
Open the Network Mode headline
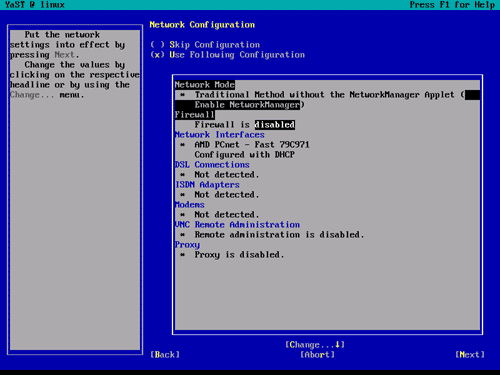[205, 85]
